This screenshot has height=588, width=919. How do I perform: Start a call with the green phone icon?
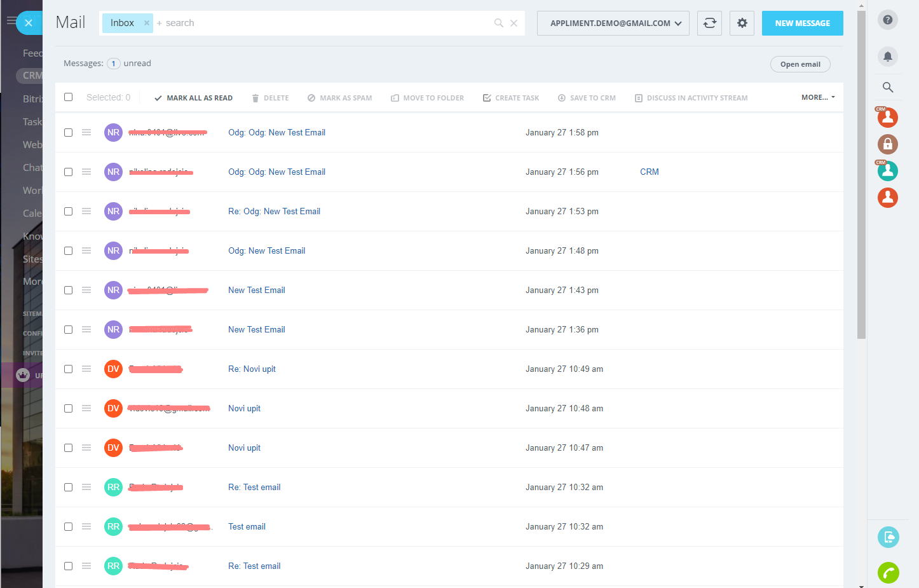(888, 573)
